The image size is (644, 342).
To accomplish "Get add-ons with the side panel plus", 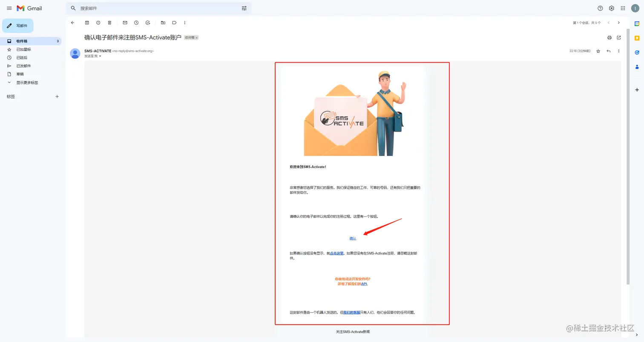I will click(637, 90).
